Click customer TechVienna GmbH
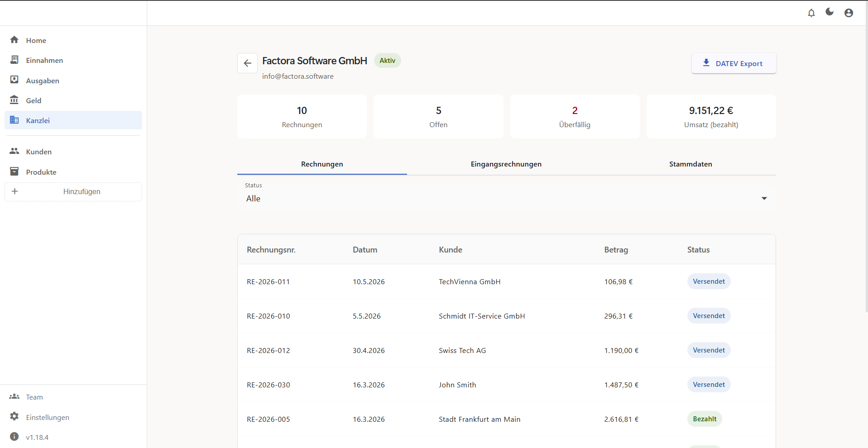 pos(470,281)
